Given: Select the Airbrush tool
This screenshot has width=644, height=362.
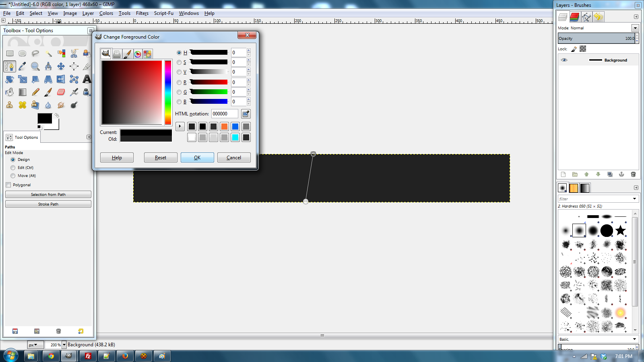Looking at the screenshot, I should [x=74, y=92].
